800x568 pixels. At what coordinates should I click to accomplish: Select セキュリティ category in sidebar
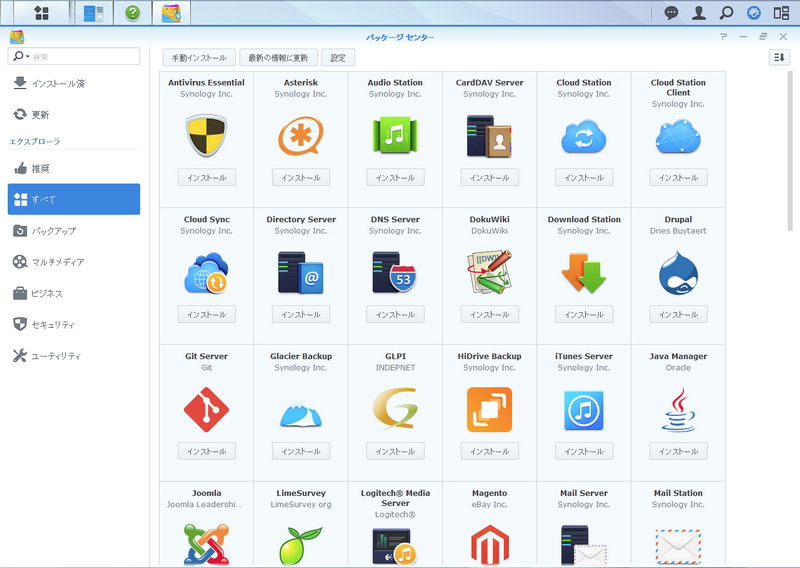point(73,324)
